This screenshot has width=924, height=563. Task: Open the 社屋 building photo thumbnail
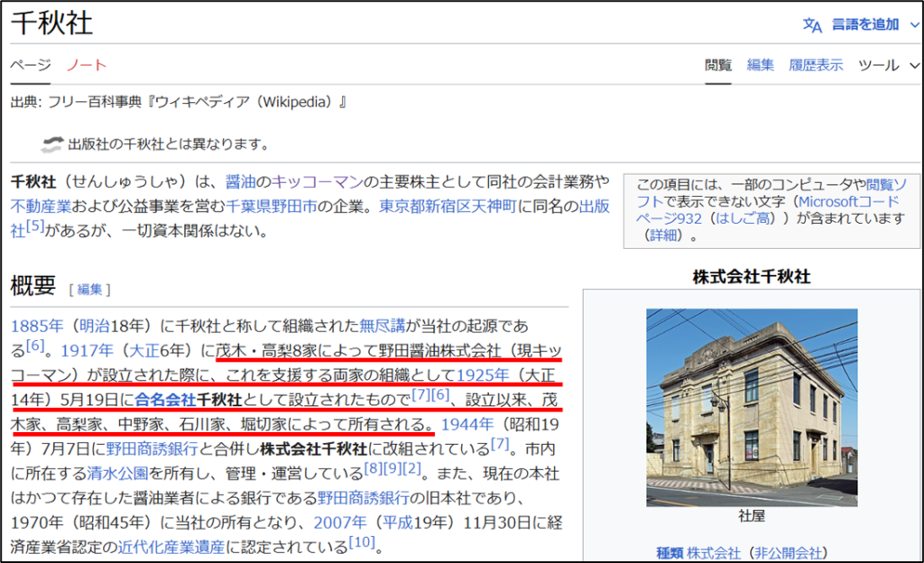[752, 407]
